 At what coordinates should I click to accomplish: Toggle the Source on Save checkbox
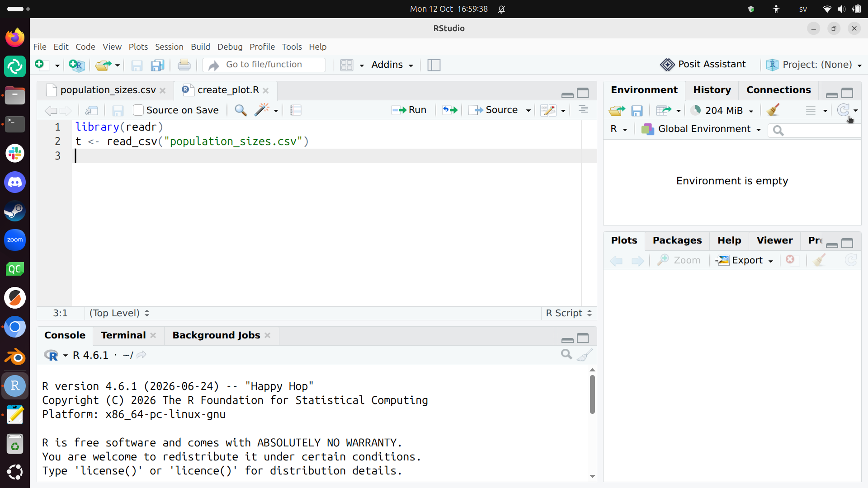tap(138, 110)
